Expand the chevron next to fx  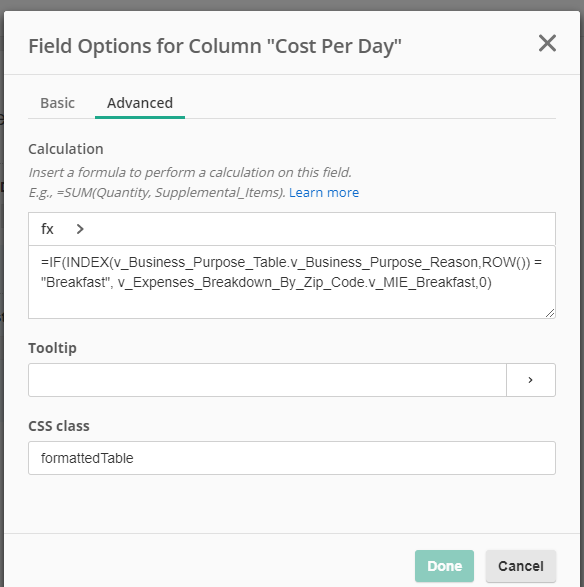click(x=80, y=229)
